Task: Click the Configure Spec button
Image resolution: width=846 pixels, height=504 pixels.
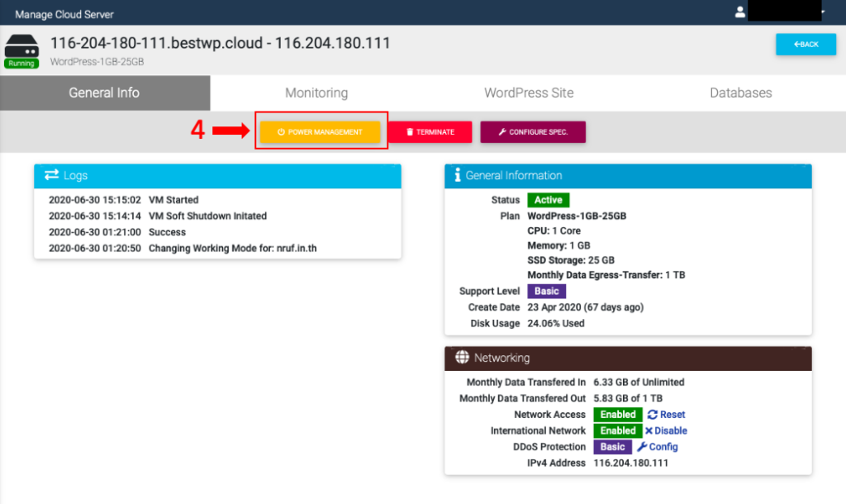Action: pos(533,131)
